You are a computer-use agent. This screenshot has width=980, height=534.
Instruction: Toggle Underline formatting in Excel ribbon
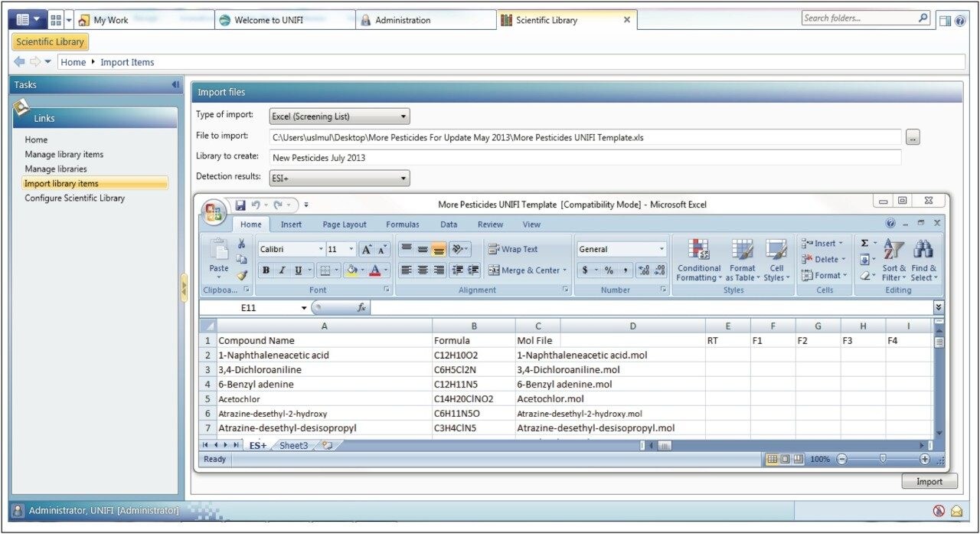point(298,270)
